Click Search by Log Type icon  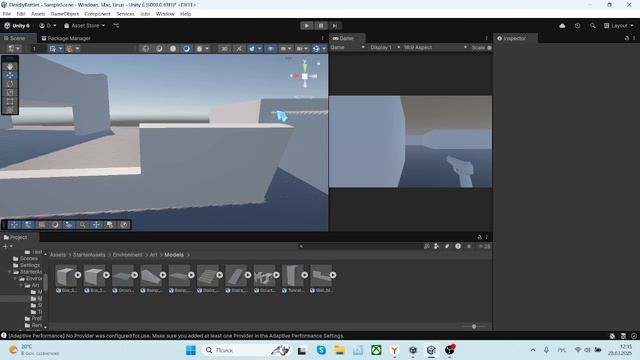pyautogui.click(x=458, y=246)
